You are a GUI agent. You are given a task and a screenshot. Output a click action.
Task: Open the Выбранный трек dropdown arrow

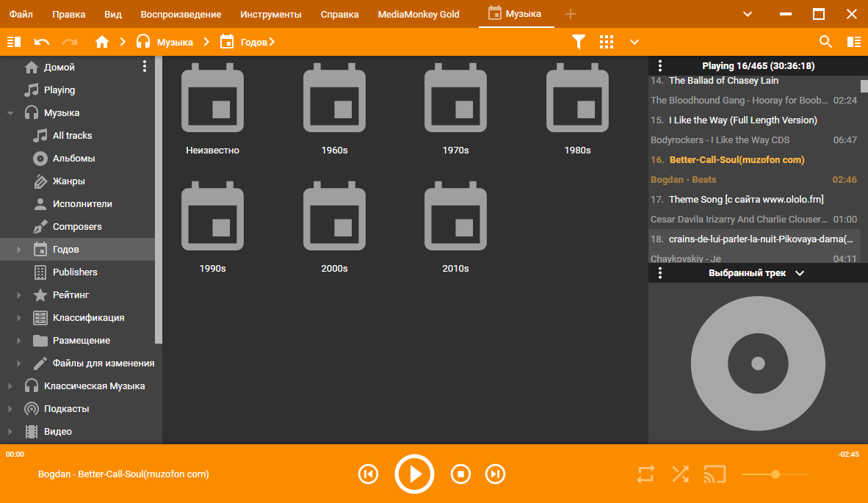[x=800, y=273]
